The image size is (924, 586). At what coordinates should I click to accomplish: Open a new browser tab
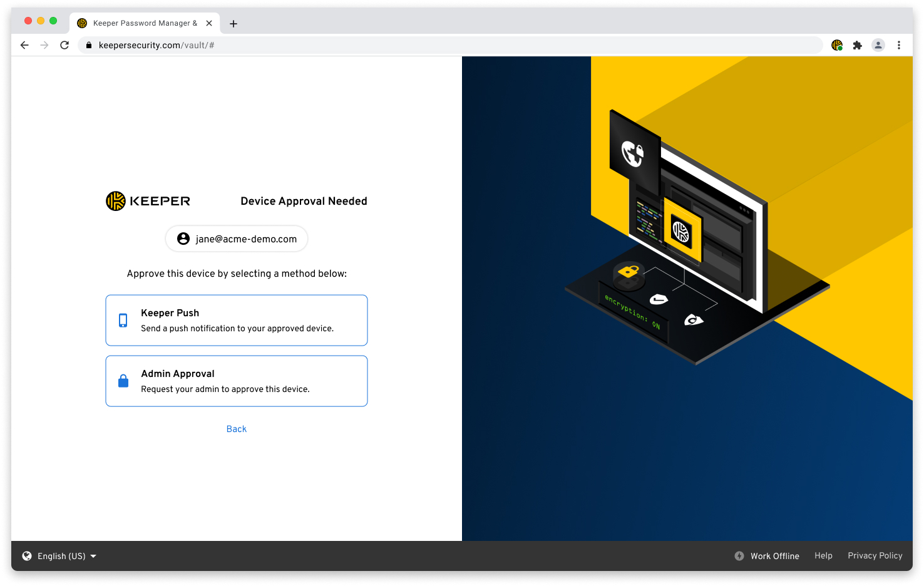[x=234, y=24]
